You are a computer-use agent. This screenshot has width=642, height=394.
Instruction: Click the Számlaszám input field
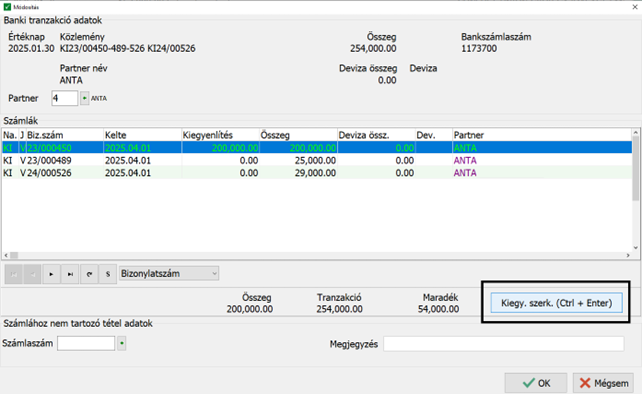point(86,343)
